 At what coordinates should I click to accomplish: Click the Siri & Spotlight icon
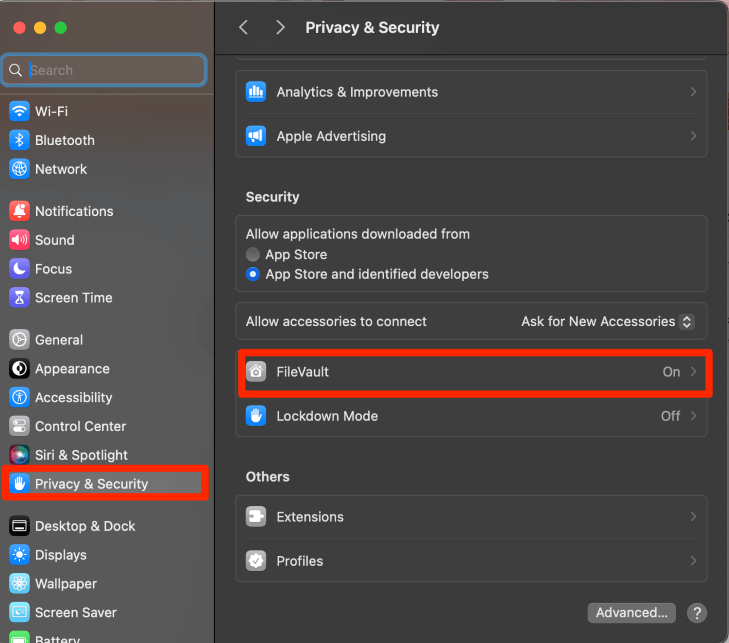[19, 455]
